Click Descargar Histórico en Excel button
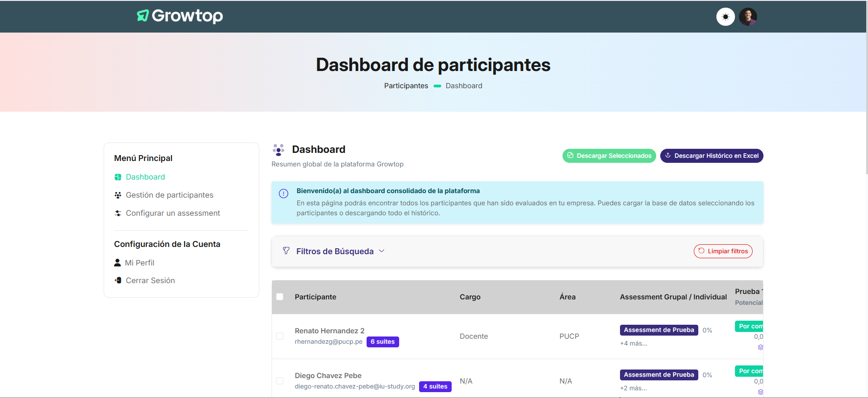 711,156
